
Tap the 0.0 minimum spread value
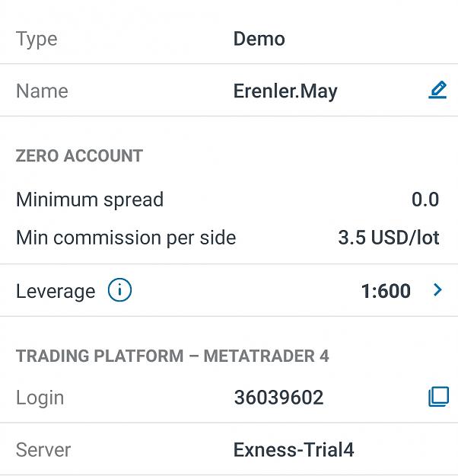(425, 200)
